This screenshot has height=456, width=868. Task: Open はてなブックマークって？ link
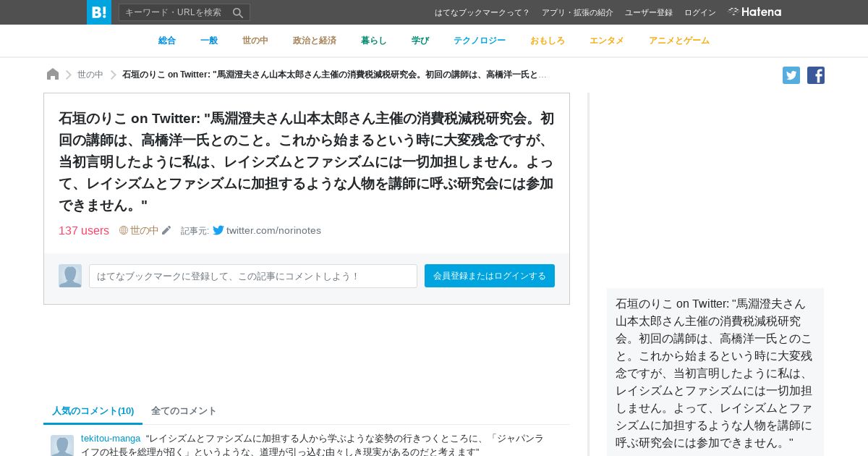pos(482,12)
